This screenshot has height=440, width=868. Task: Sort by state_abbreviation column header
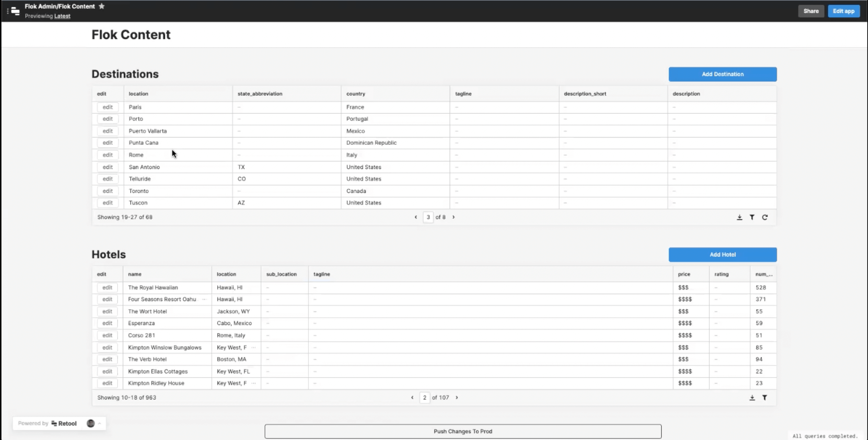287,94
